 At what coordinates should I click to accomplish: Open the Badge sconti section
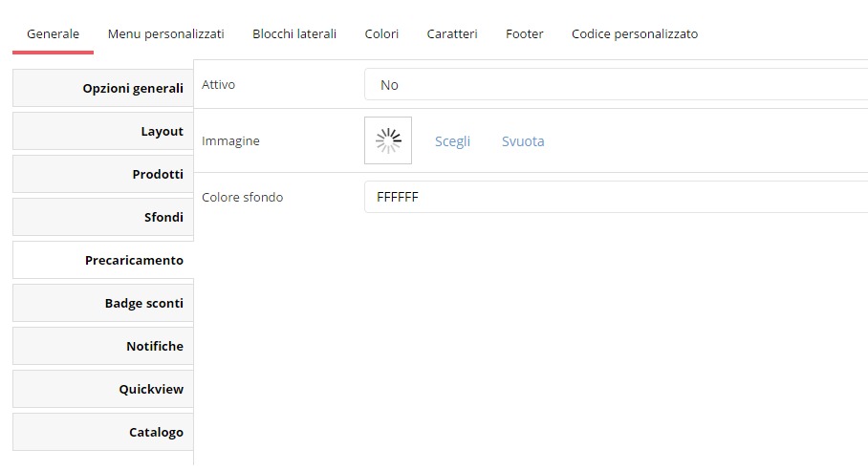coord(103,303)
